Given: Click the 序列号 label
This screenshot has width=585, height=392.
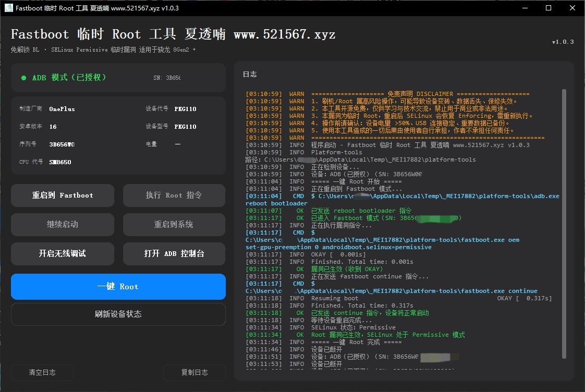Looking at the screenshot, I should coord(28,144).
